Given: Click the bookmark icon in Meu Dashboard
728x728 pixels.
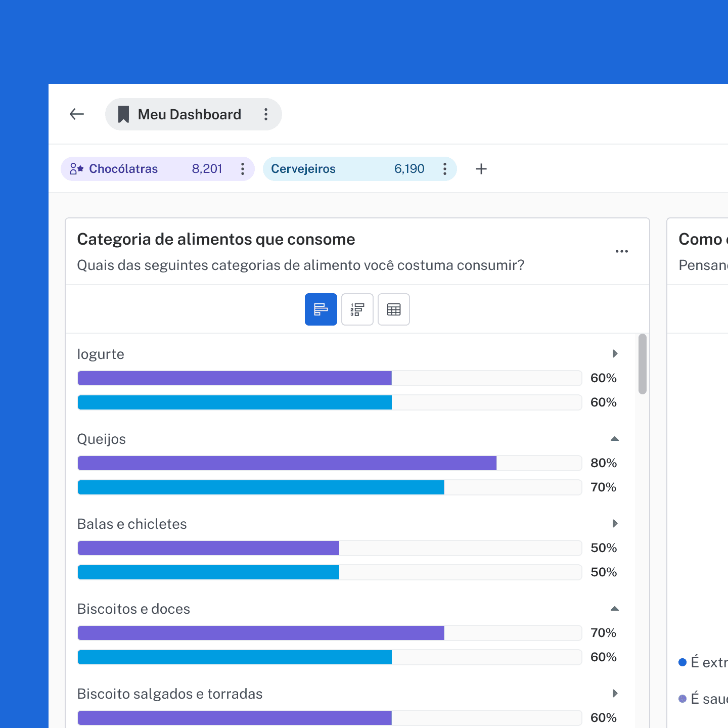Looking at the screenshot, I should click(123, 114).
